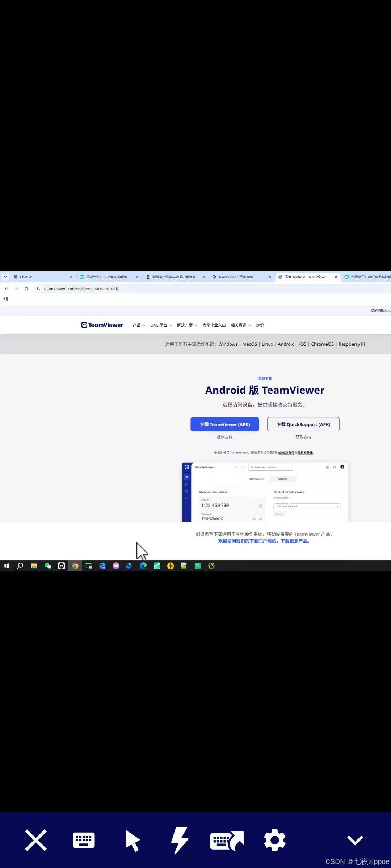Click the Chrome forward arrow

[x=16, y=289]
